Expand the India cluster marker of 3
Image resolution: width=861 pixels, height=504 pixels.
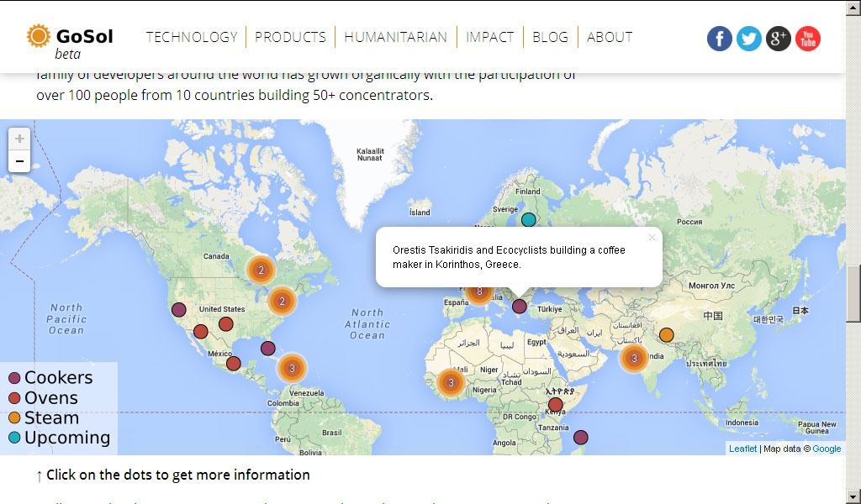(634, 359)
